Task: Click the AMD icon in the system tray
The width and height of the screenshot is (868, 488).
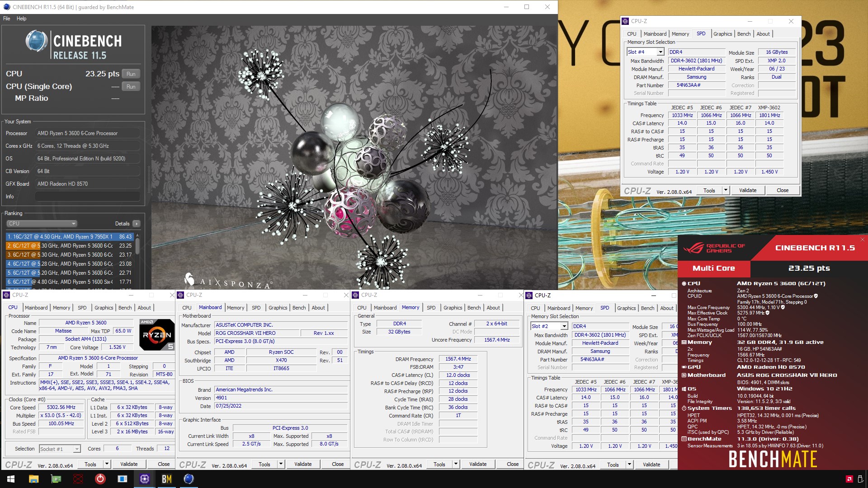Action: (849, 479)
